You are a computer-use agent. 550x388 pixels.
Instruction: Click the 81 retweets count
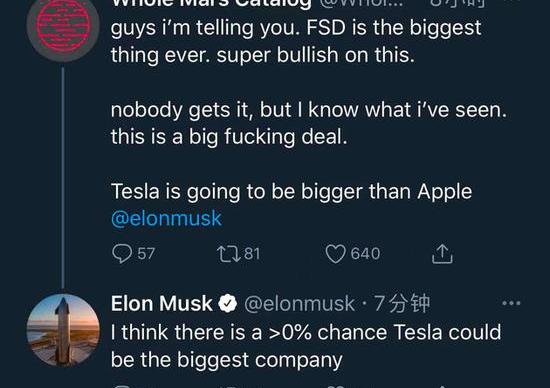252,254
